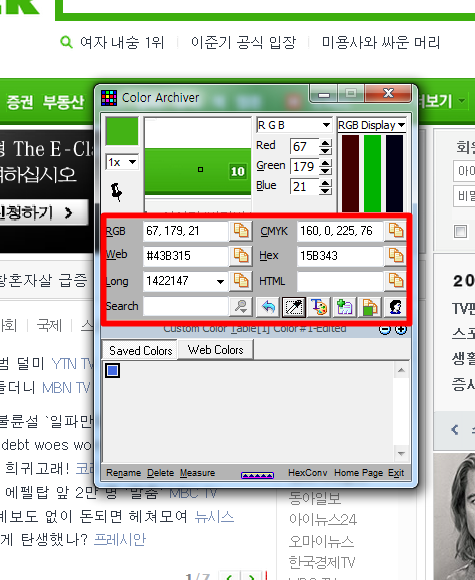Image resolution: width=475 pixels, height=580 pixels.
Task: Copy the HTML field value
Action: pyautogui.click(x=395, y=281)
